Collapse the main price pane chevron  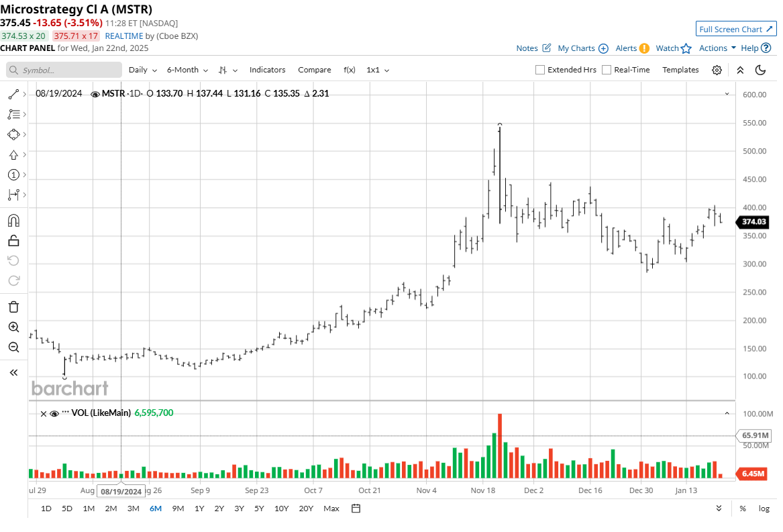[727, 94]
